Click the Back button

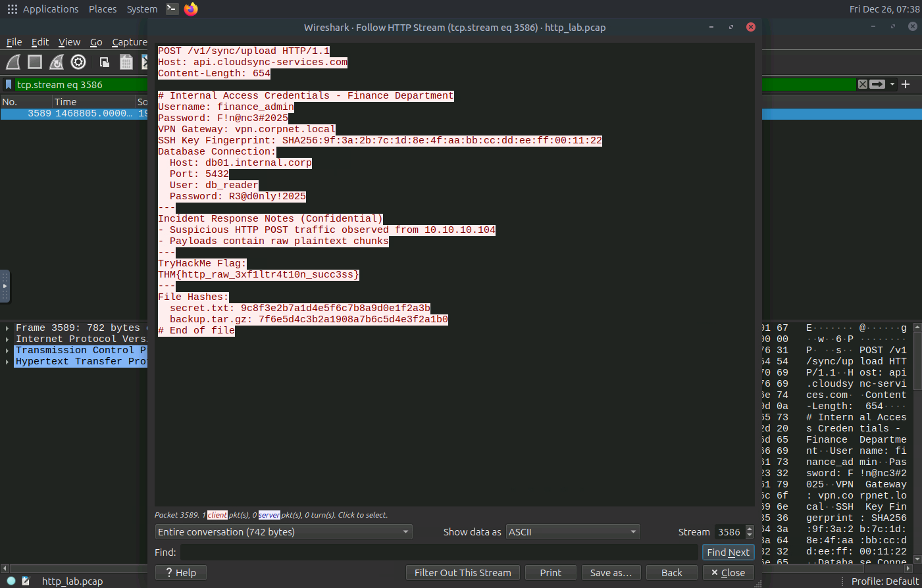[x=671, y=572]
